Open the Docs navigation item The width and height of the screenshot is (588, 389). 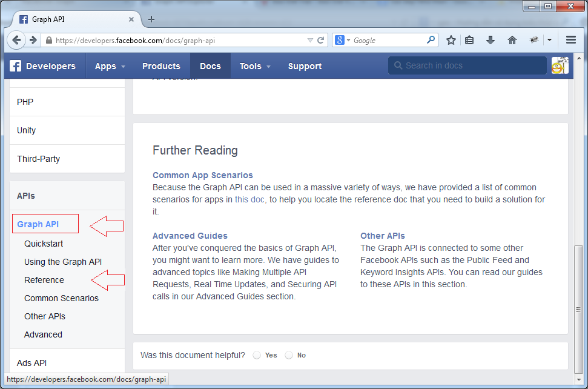coord(210,66)
